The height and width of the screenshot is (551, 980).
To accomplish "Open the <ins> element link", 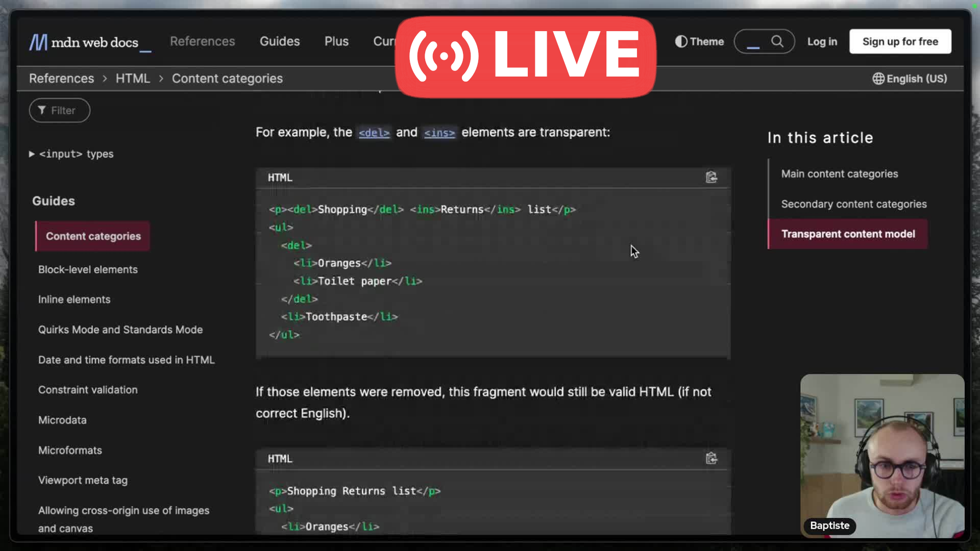I will pos(439,133).
